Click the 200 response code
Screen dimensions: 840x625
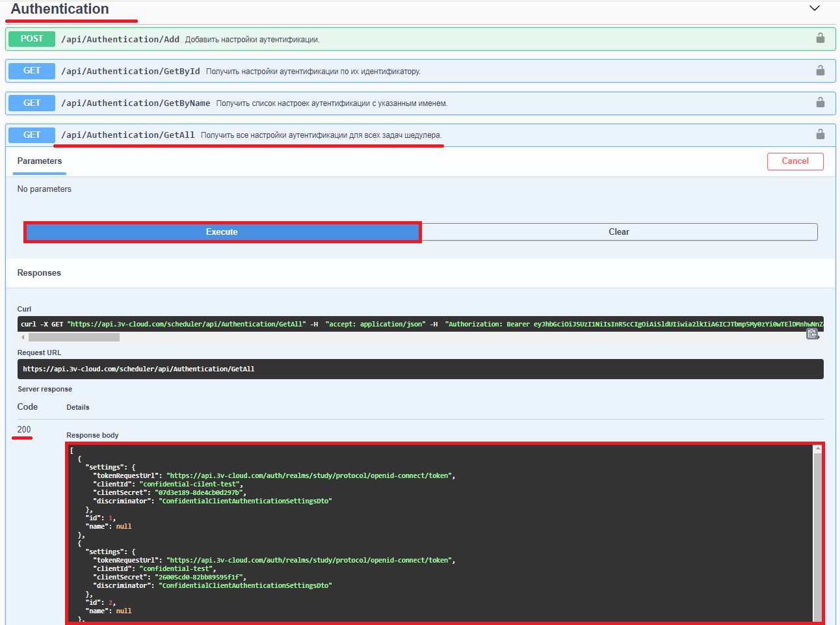[24, 429]
